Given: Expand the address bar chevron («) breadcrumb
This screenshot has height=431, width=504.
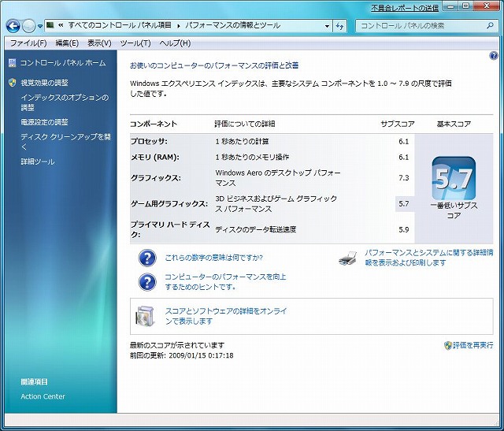Looking at the screenshot, I should (x=61, y=25).
